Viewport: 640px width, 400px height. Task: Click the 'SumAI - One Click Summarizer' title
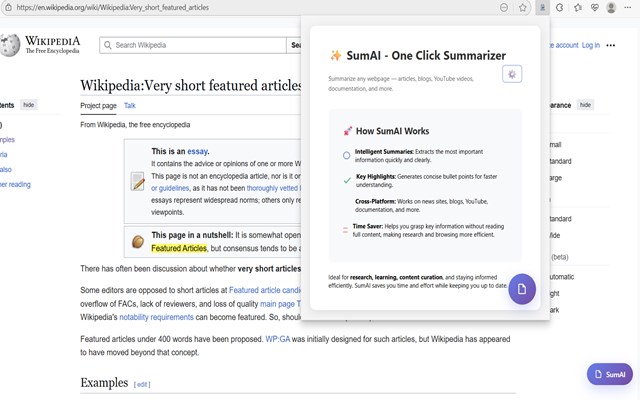pos(426,56)
